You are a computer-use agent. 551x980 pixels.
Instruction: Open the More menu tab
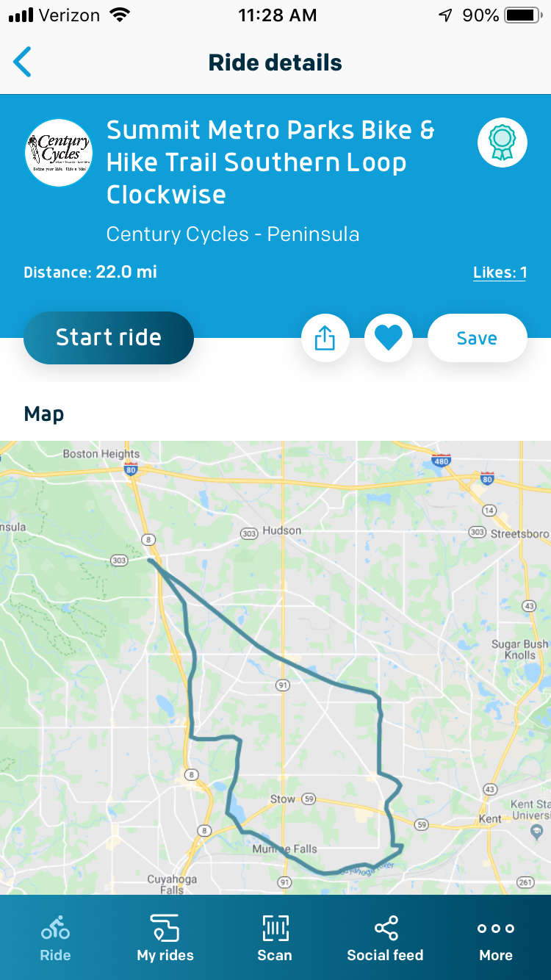[496, 938]
